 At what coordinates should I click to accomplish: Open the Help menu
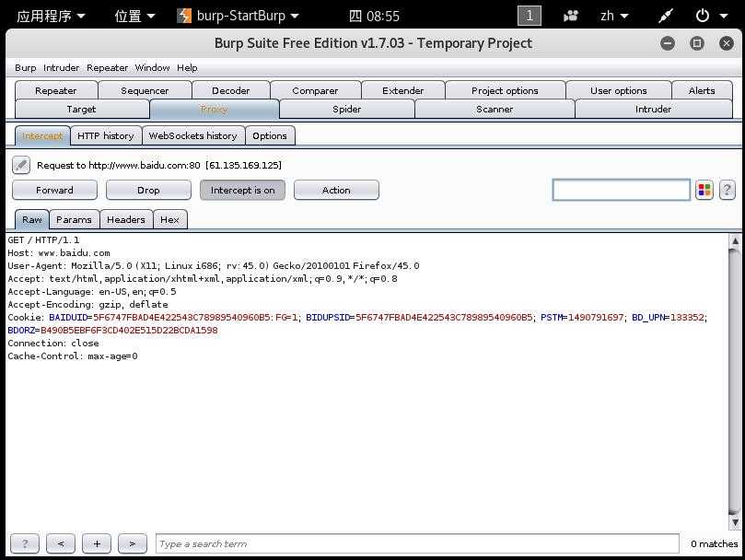[x=187, y=67]
